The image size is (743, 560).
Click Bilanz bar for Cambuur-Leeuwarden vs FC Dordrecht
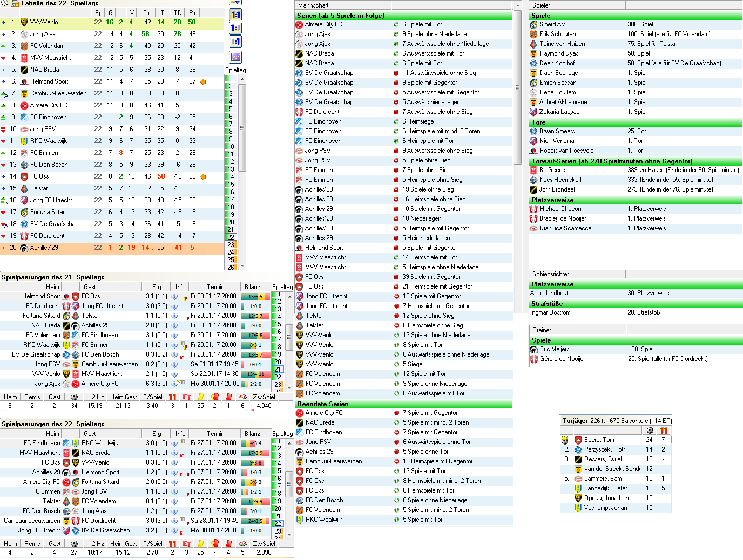(x=256, y=521)
